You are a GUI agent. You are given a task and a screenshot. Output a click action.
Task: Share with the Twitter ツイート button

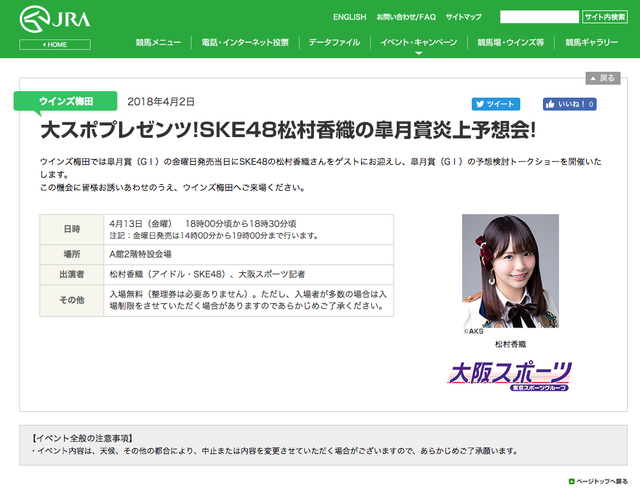click(x=496, y=104)
